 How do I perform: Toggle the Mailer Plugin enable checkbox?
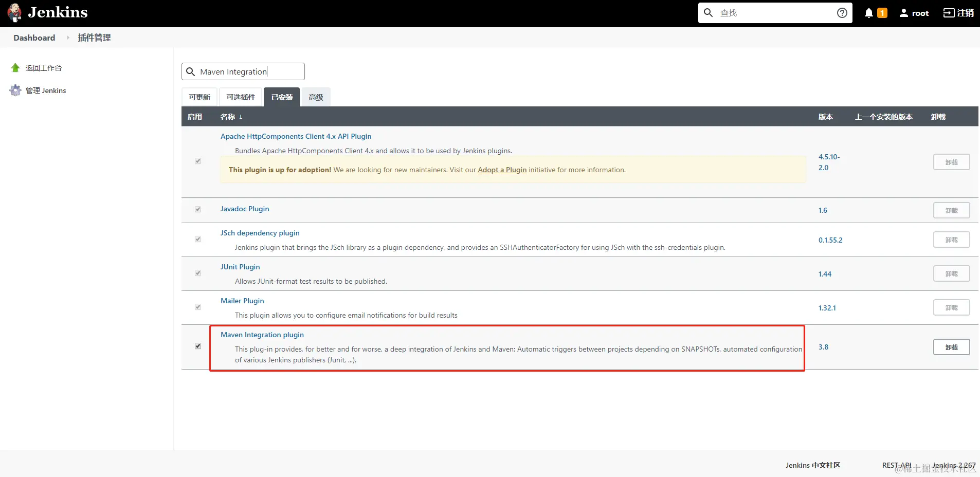click(x=198, y=307)
